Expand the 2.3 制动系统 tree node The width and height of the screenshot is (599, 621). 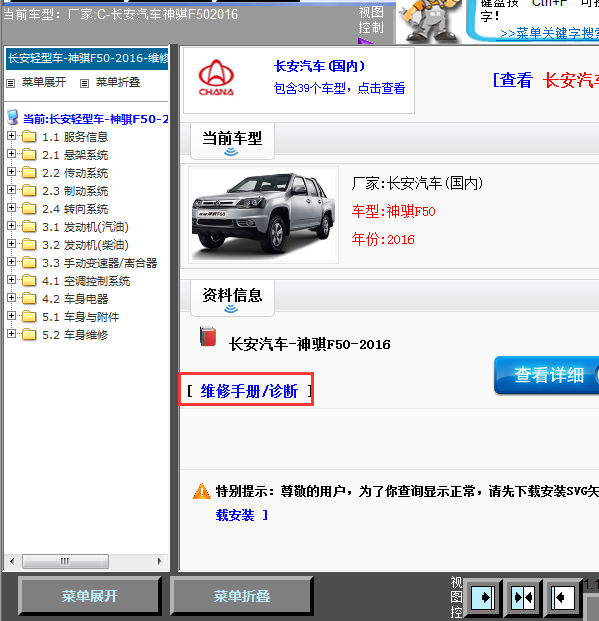pyautogui.click(x=11, y=190)
